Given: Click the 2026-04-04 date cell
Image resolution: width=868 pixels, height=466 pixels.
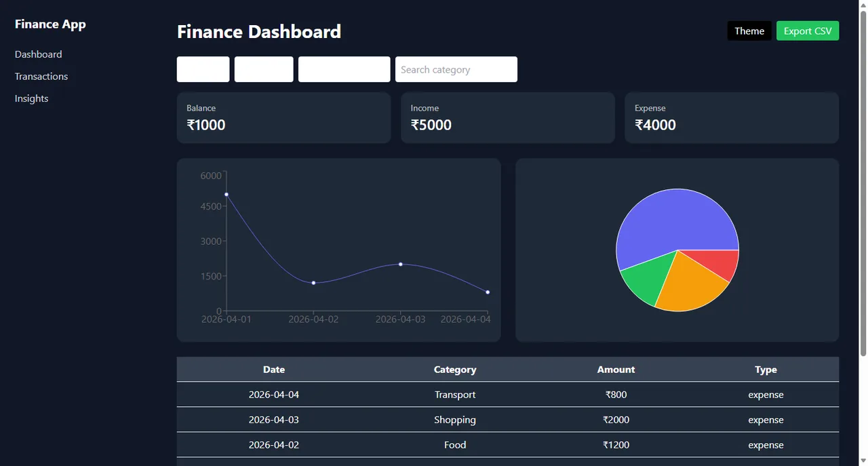Looking at the screenshot, I should pyautogui.click(x=274, y=395).
